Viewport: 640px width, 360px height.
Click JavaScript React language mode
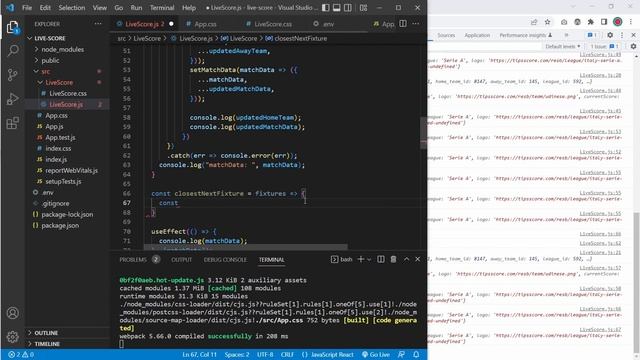(328, 355)
